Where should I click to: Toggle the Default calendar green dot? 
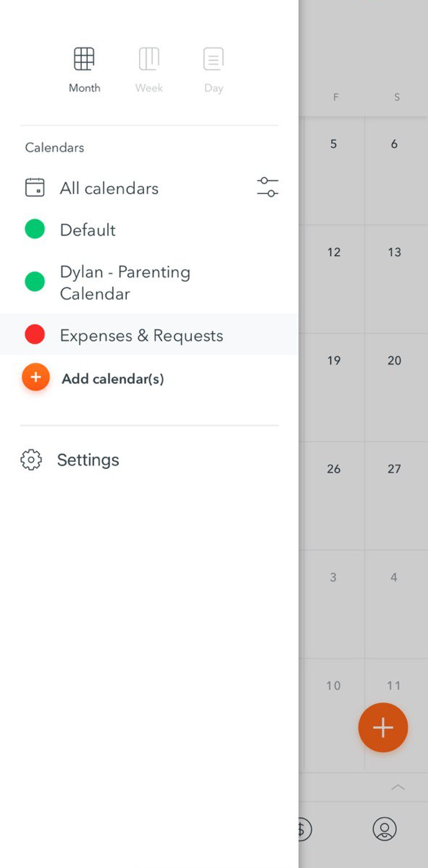(35, 229)
